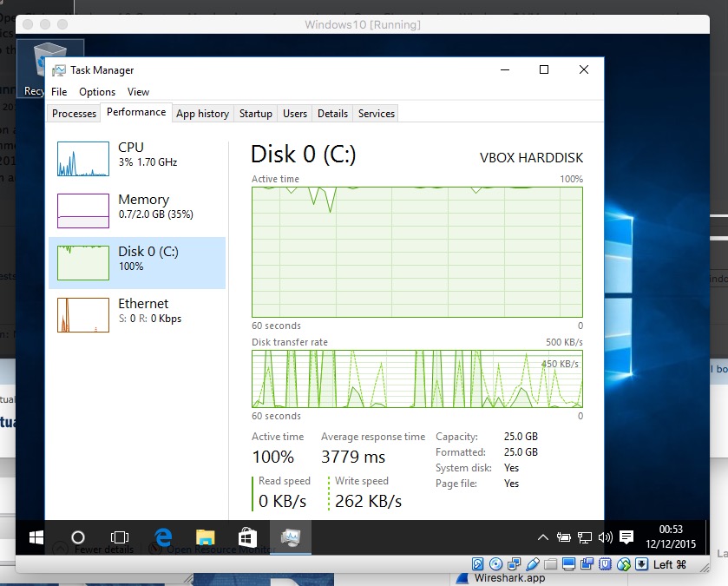Viewport: 728px width, 586px height.
Task: Click the Disk transfer rate graph
Action: pyautogui.click(x=416, y=379)
